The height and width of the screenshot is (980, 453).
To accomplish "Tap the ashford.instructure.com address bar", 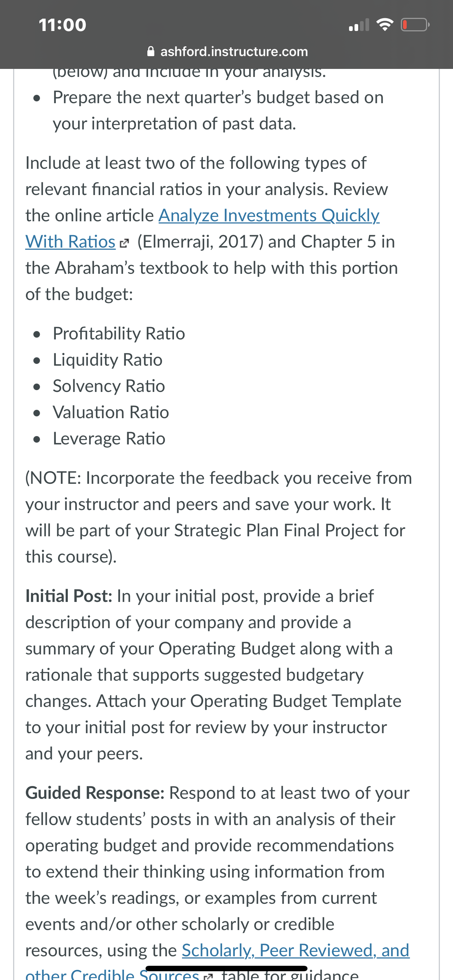I will [228, 51].
